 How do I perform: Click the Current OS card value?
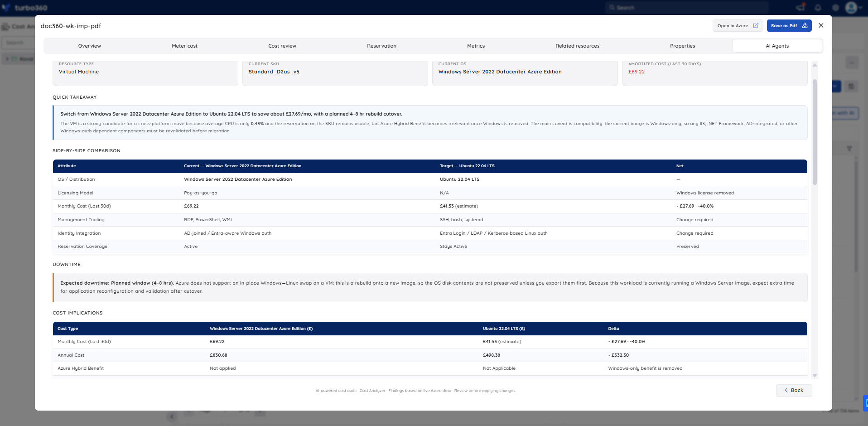[500, 72]
